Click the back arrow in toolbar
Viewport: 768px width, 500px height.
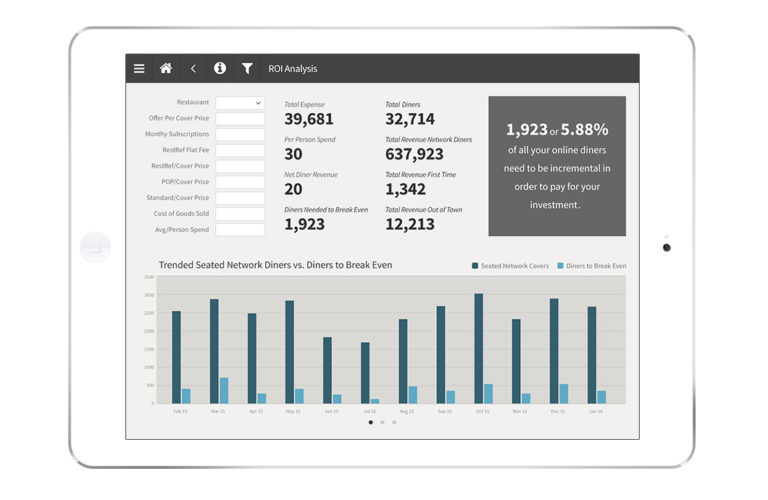pos(193,69)
